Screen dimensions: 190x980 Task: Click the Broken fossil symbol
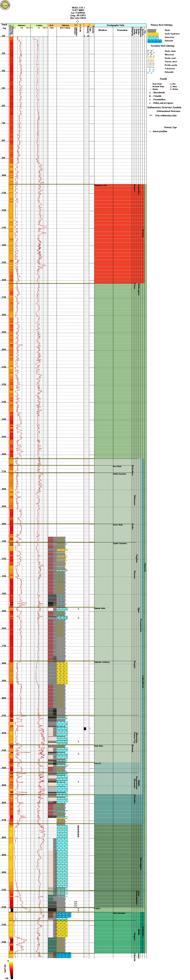(x=171, y=89)
